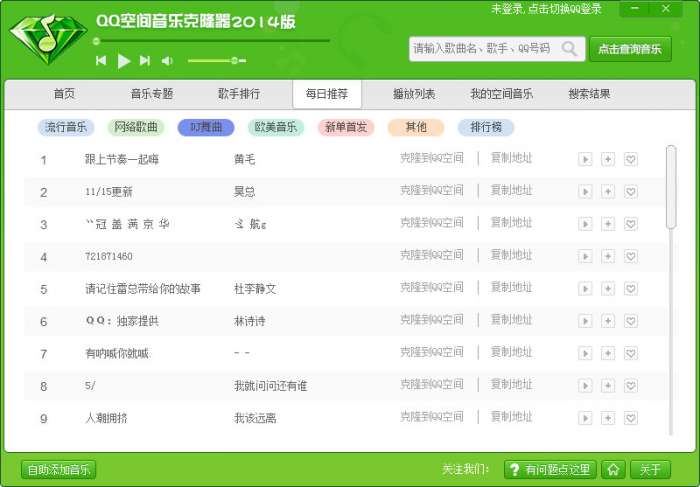Play song 721871460 via row icon
This screenshot has width=700, height=487.
pyautogui.click(x=585, y=256)
